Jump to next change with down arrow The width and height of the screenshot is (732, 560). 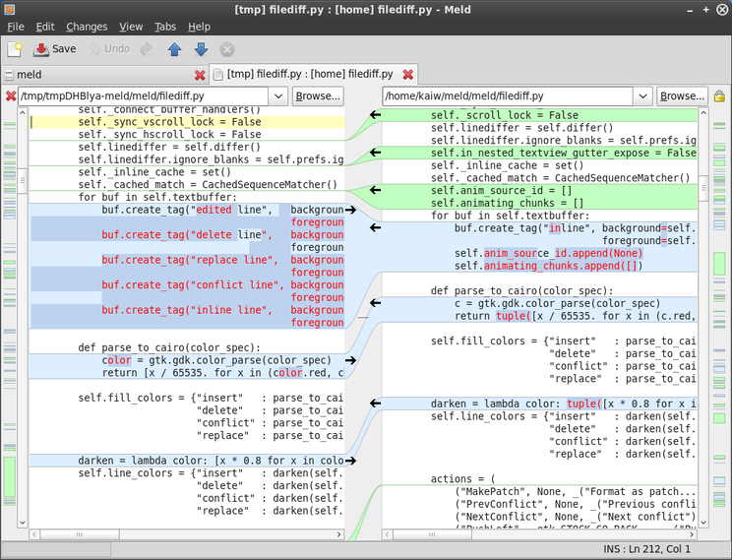coord(201,48)
